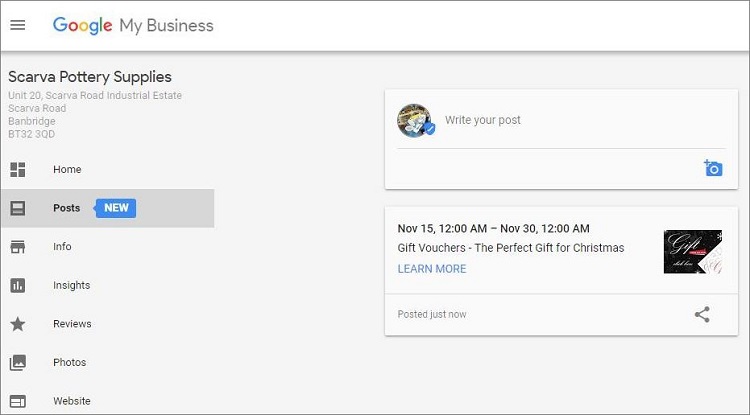Click the Unit 20 address line
The image size is (750, 415).
[95, 95]
